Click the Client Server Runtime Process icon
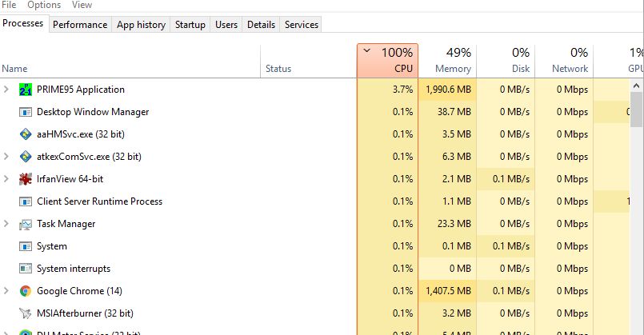The image size is (644, 335). (26, 201)
